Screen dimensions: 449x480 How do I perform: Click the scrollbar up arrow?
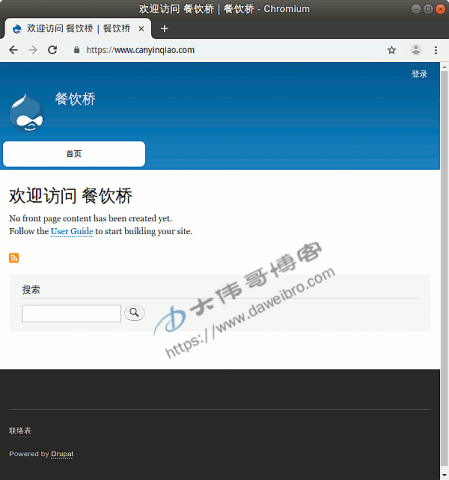[444, 67]
